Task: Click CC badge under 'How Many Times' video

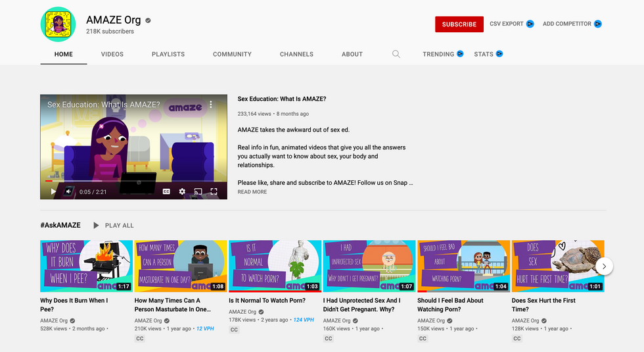Action: click(x=139, y=338)
